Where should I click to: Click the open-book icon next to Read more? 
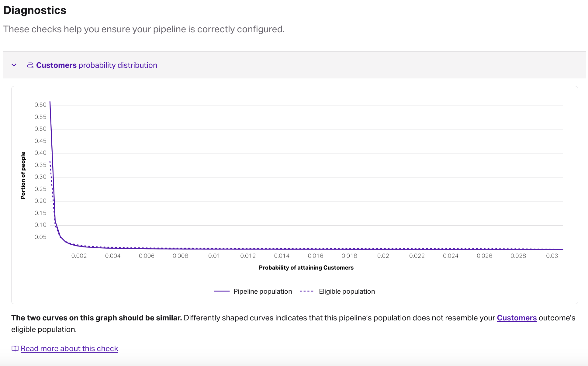15,349
